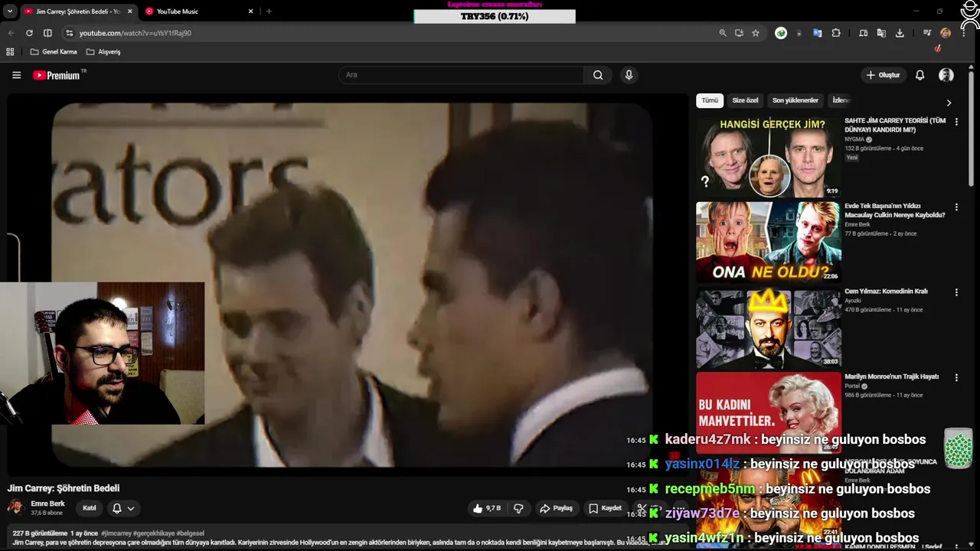
Task: Open the Chrome profile avatar
Action: click(946, 33)
